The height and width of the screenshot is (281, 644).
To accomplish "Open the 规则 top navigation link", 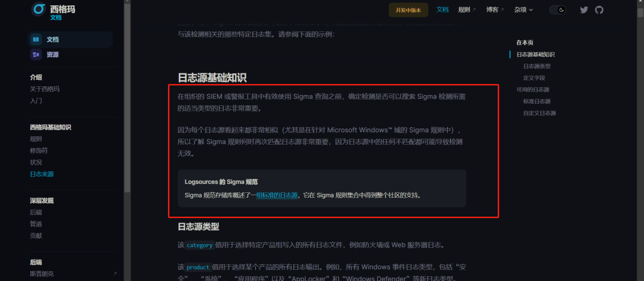I will [466, 10].
